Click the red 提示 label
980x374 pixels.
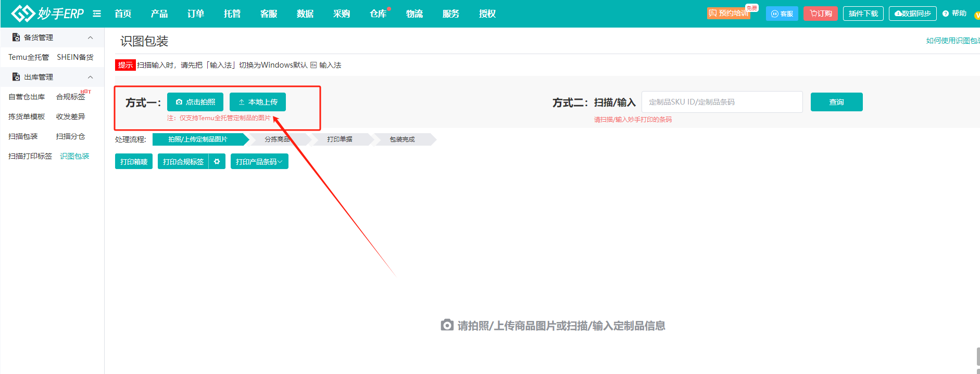tap(125, 65)
